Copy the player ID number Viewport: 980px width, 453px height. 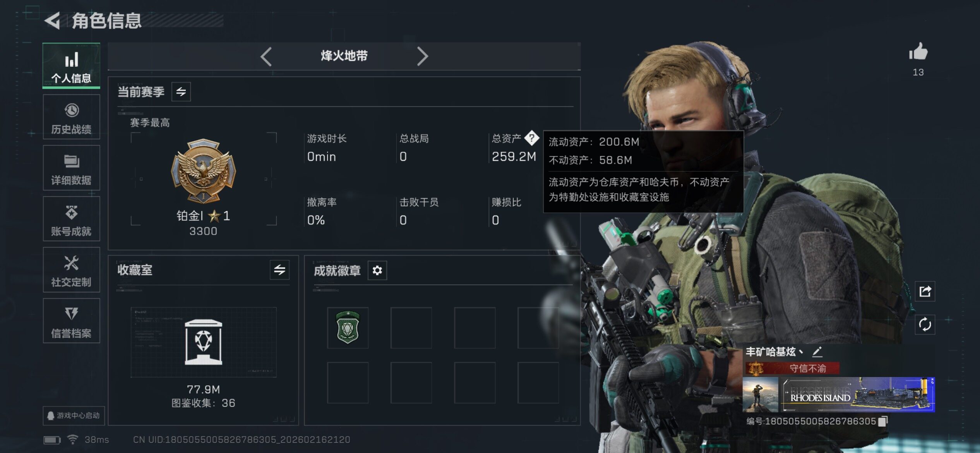point(882,421)
